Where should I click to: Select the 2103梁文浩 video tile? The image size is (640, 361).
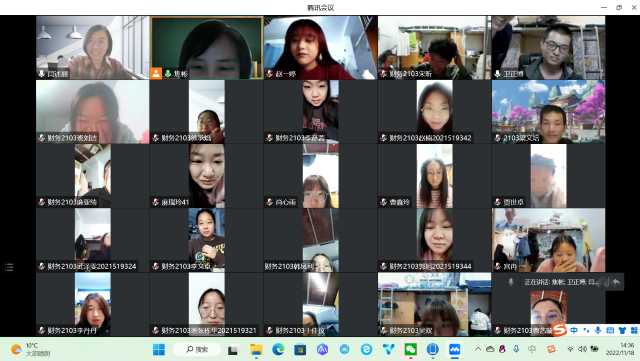(548, 111)
